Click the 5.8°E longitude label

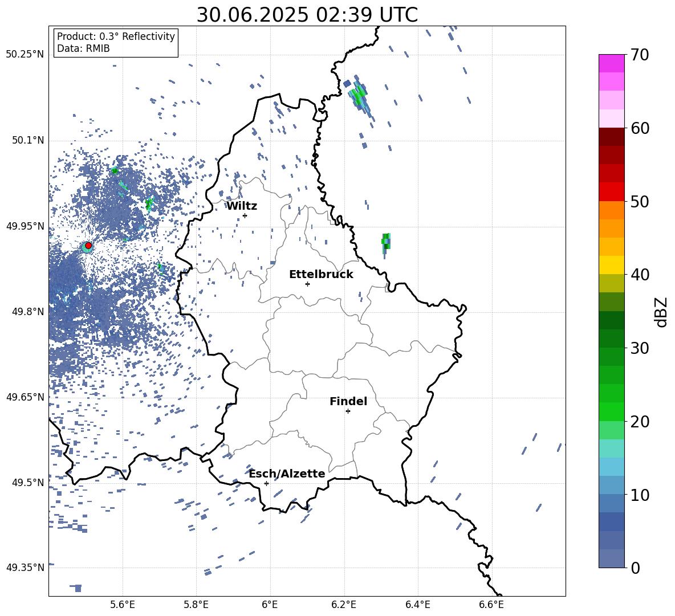(196, 605)
